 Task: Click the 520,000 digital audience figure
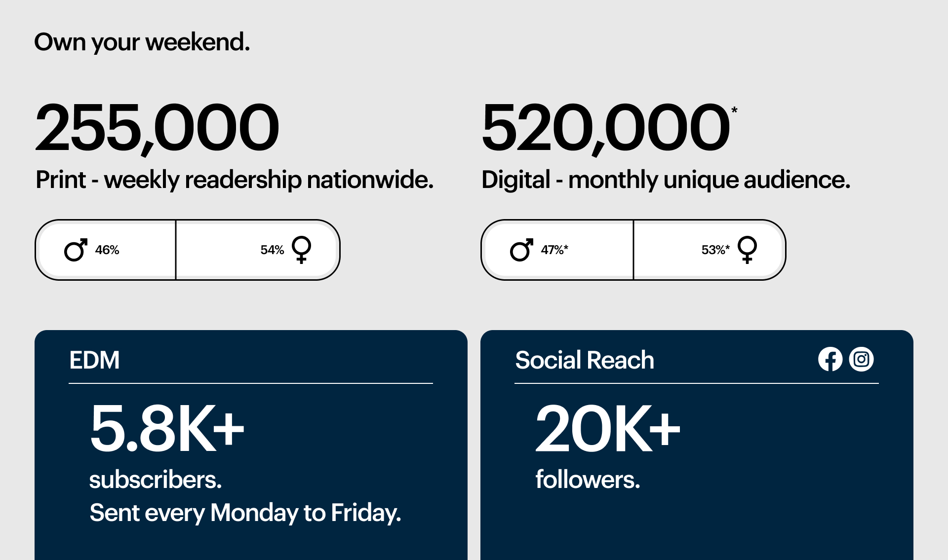pyautogui.click(x=605, y=127)
